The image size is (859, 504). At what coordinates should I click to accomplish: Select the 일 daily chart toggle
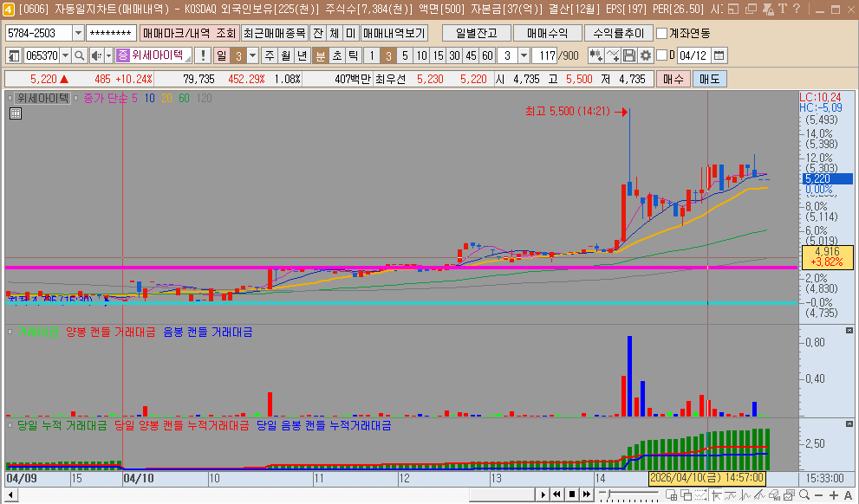[221, 55]
